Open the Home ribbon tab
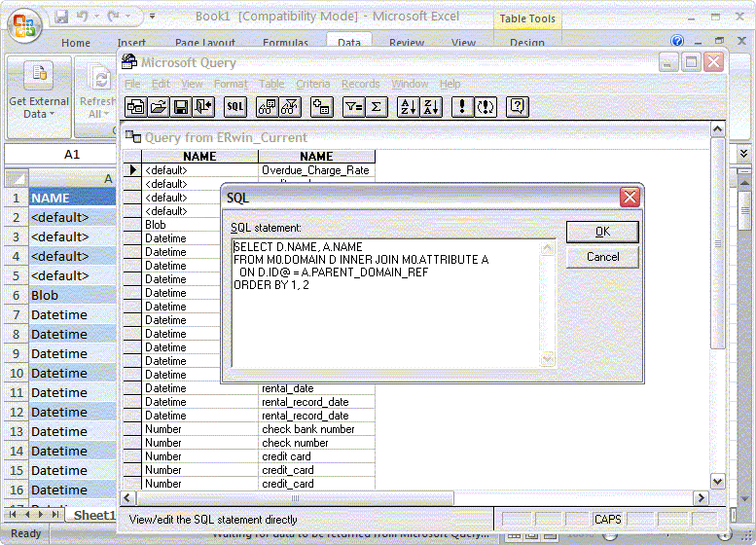This screenshot has height=545, width=756. pyautogui.click(x=76, y=43)
